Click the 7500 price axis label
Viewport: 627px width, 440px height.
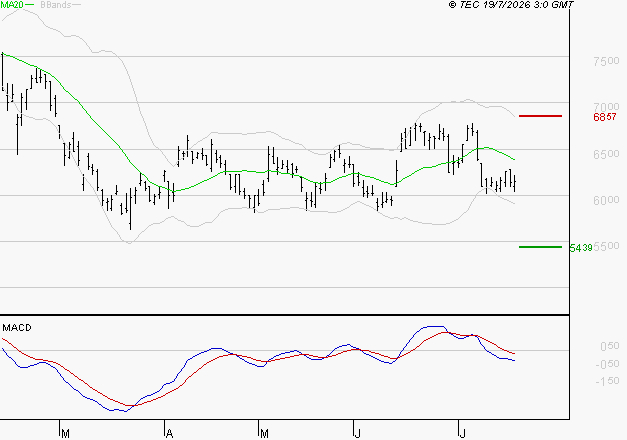606,61
